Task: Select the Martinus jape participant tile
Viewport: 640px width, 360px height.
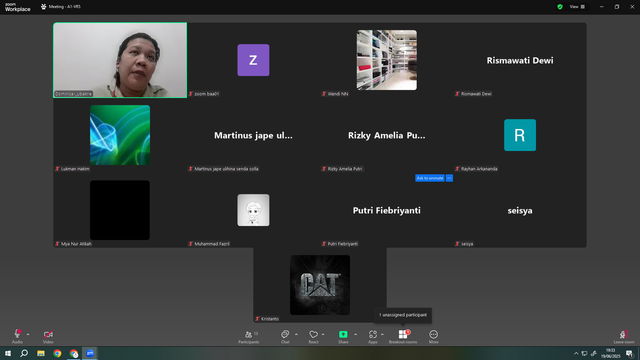Action: click(x=253, y=135)
